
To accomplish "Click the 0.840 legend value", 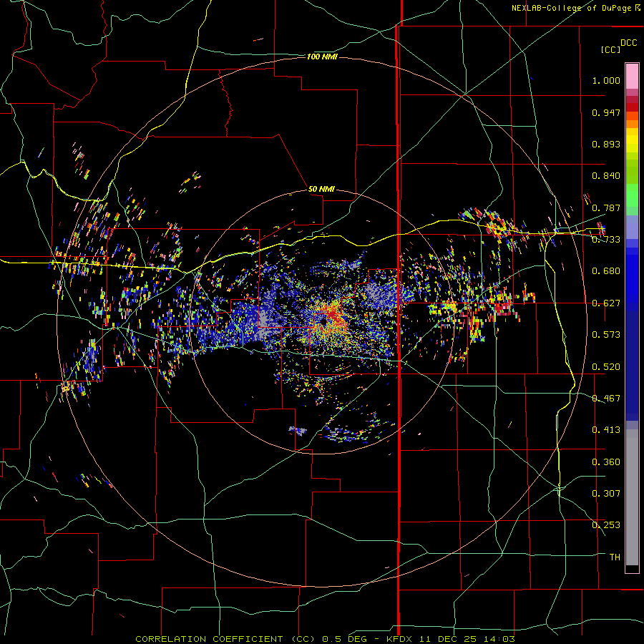I will (606, 176).
